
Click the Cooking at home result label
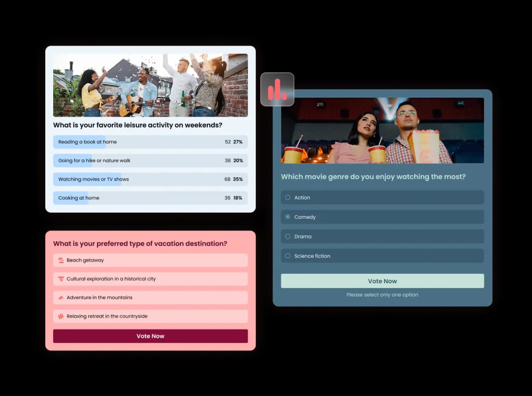coord(79,198)
